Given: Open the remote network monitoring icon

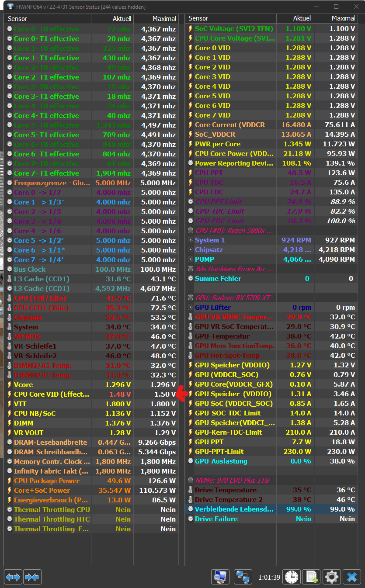Looking at the screenshot, I should pyautogui.click(x=243, y=577).
